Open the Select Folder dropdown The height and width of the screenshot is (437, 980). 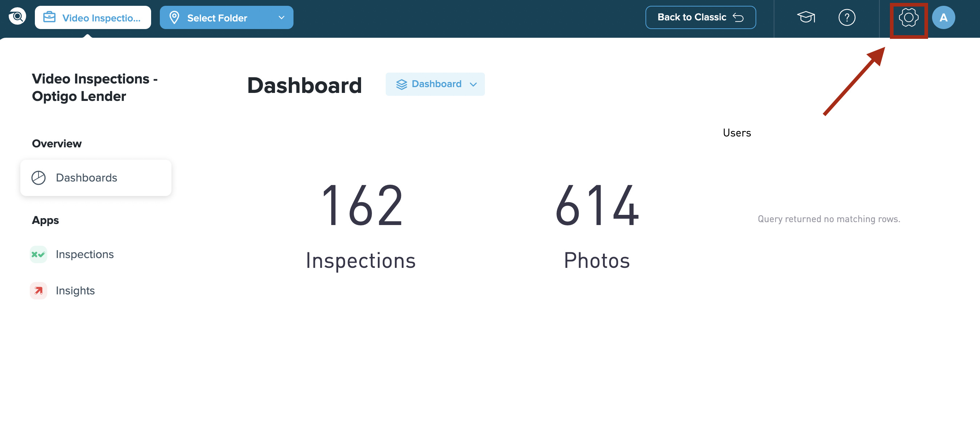[226, 17]
